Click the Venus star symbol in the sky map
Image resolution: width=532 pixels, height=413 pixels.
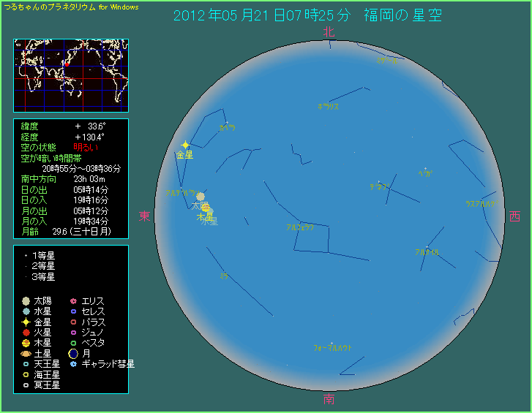pos(186,145)
